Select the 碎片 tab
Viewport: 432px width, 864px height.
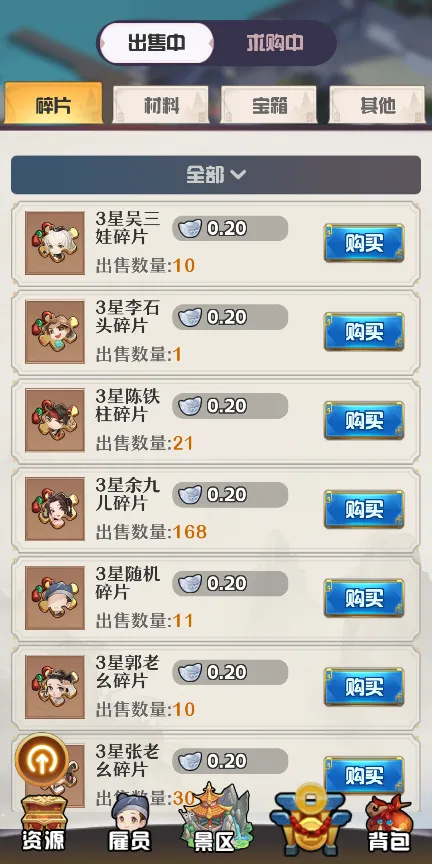pyautogui.click(x=53, y=103)
